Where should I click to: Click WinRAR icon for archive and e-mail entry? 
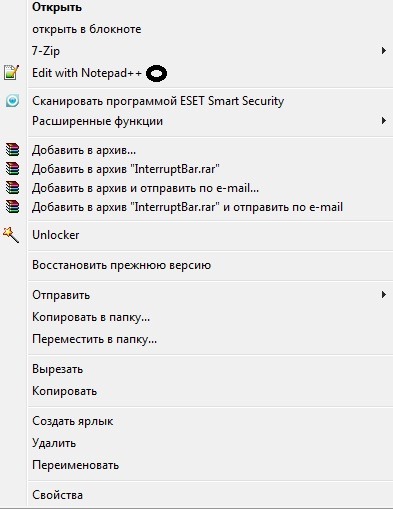coord(12,188)
